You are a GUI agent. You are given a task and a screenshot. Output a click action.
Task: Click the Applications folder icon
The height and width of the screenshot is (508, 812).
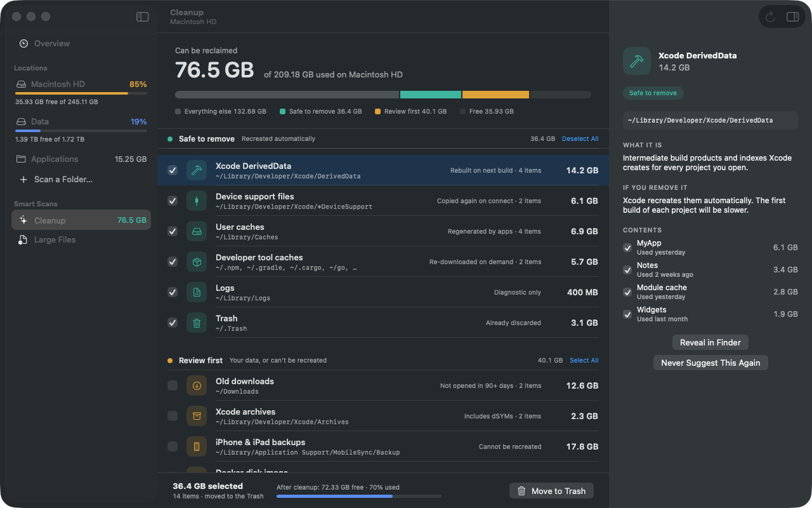[21, 159]
